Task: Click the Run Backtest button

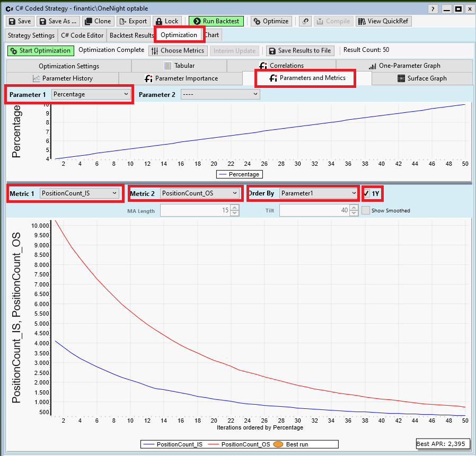Action: coord(216,21)
